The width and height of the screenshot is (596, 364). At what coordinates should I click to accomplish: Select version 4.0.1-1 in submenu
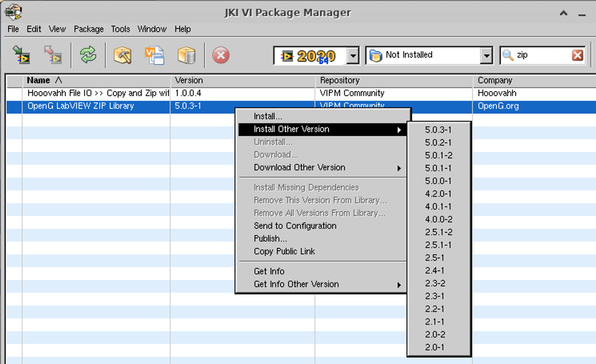pos(438,207)
